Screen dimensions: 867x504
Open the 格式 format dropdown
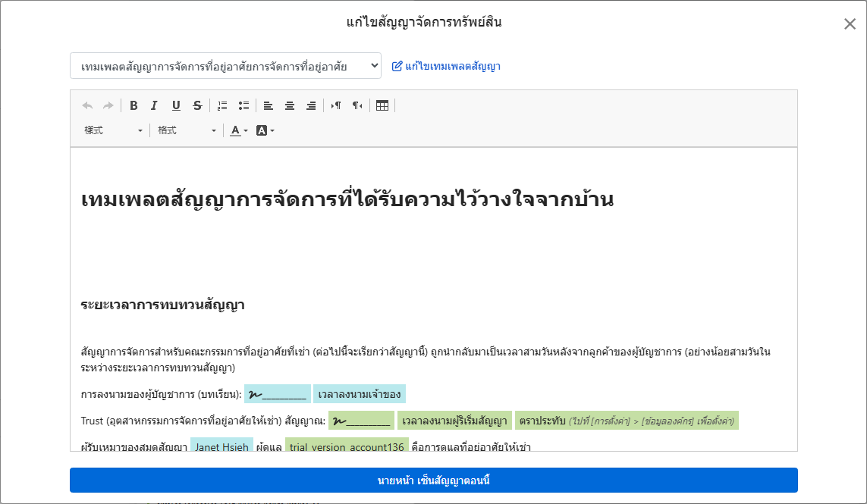coord(187,130)
